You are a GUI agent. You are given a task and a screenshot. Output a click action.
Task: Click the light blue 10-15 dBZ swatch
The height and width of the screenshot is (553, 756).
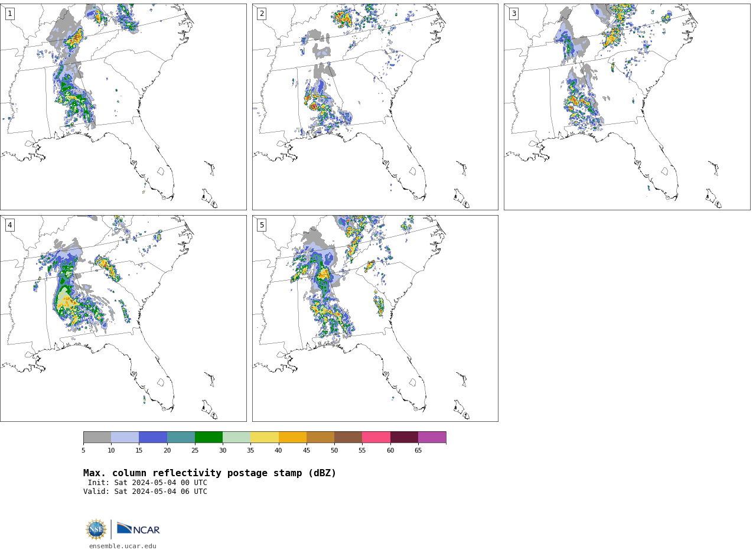[125, 437]
